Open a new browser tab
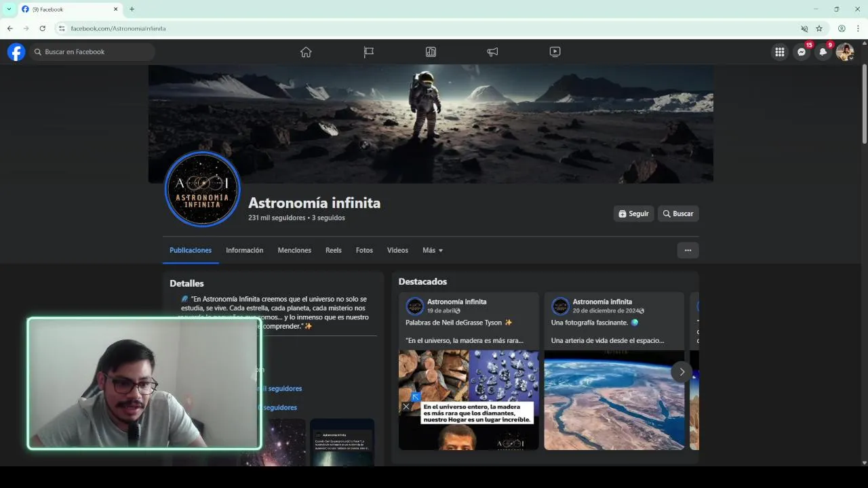Screen dimensions: 868x488 coord(132,9)
